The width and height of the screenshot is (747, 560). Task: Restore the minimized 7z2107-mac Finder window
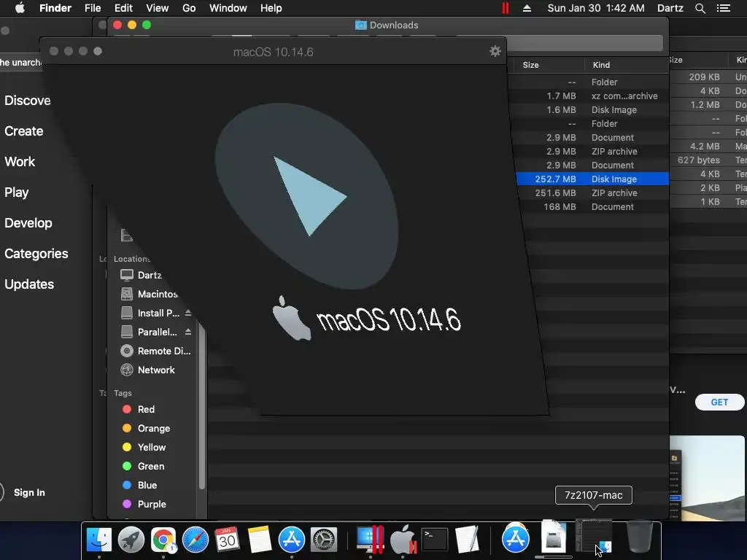594,537
